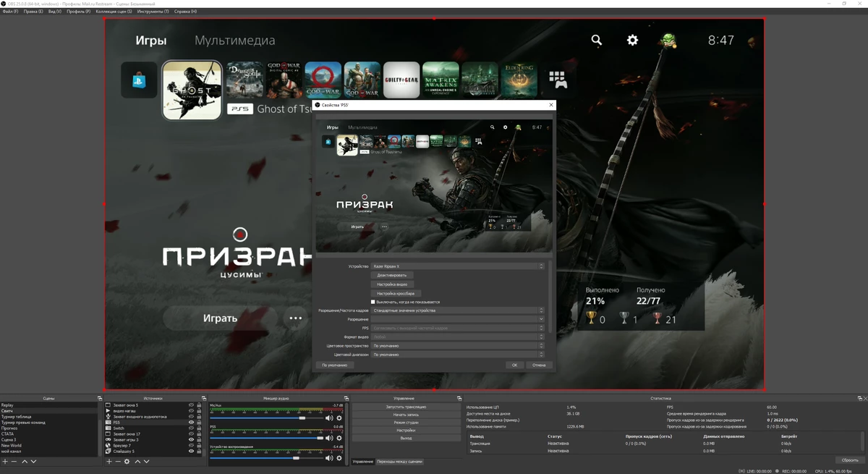Hide the Слайдшоу 5 source
Viewport: 868px width, 474px height.
coord(192,452)
